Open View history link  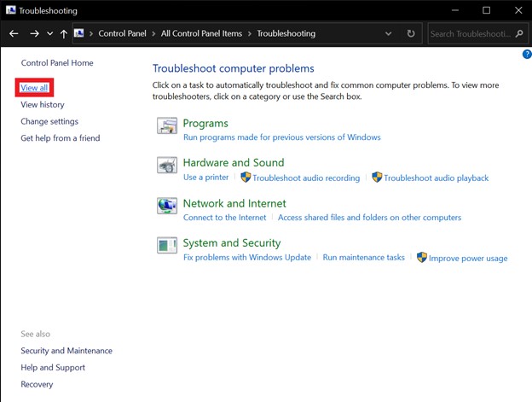pos(43,105)
